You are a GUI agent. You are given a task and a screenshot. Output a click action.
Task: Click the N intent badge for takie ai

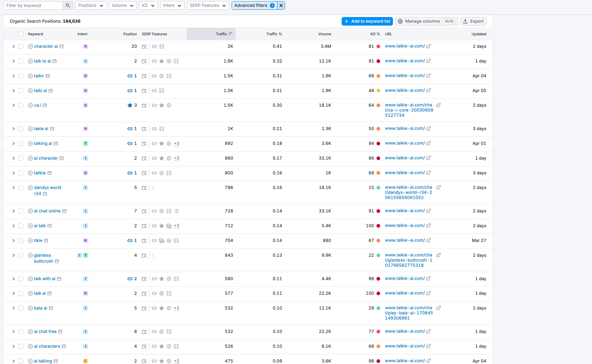[x=85, y=129]
